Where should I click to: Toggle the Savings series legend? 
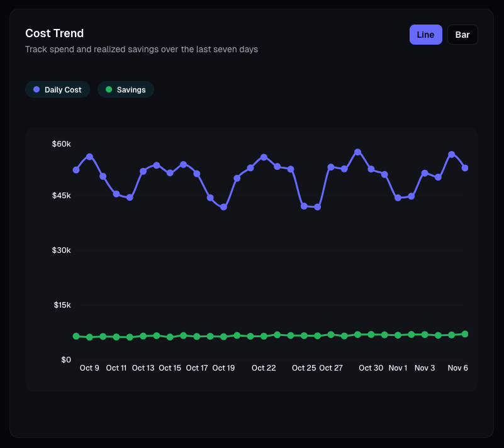(126, 90)
